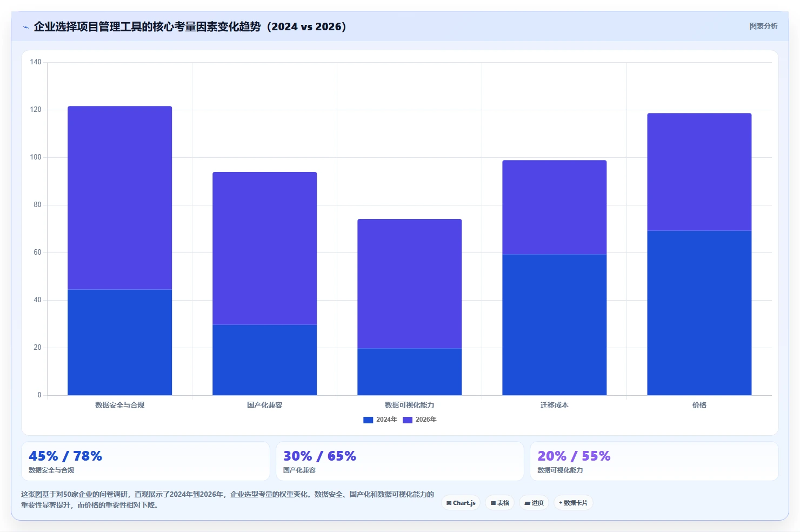The image size is (800, 532).
Task: Click x-axis label 国产化兼容
Action: point(265,405)
